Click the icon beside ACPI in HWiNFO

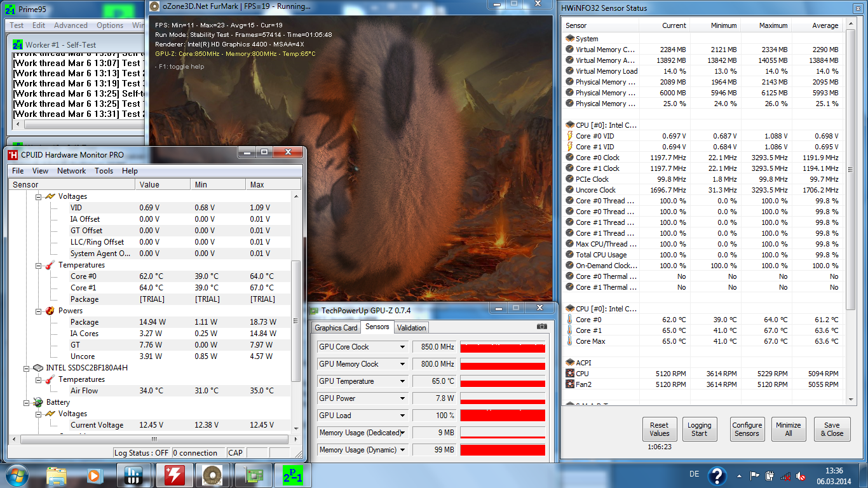point(570,363)
